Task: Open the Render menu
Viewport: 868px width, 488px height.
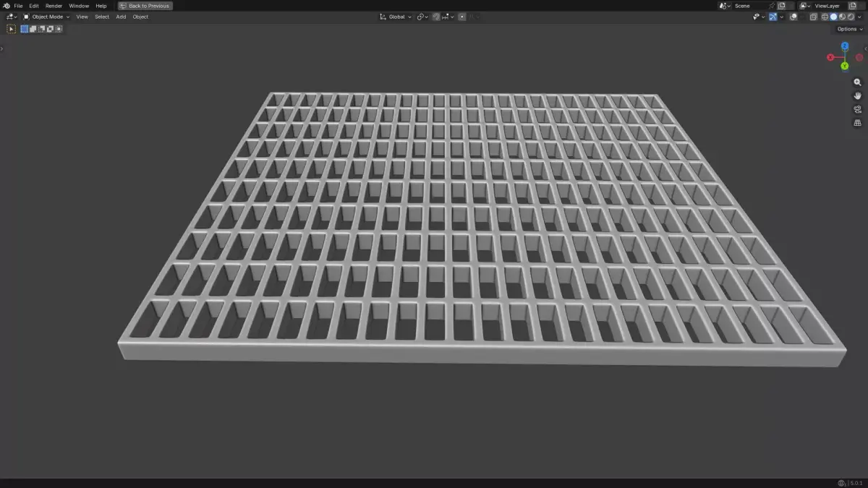Action: pos(54,6)
